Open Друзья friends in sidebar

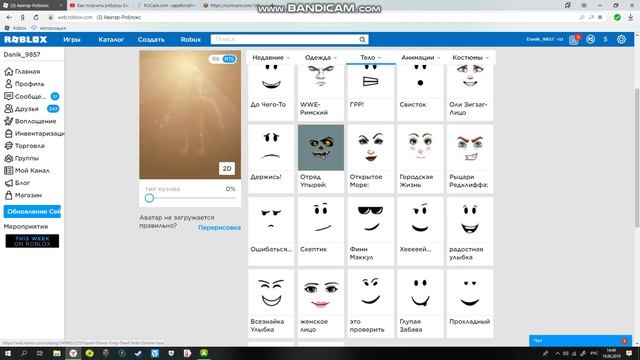point(31,109)
